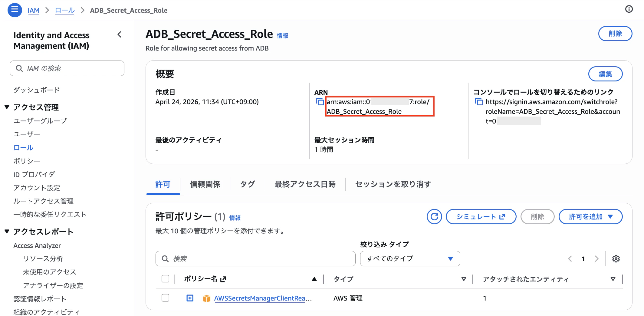Open アナライザーの設定 in the sidebar
This screenshot has height=316, width=644.
click(x=53, y=285)
